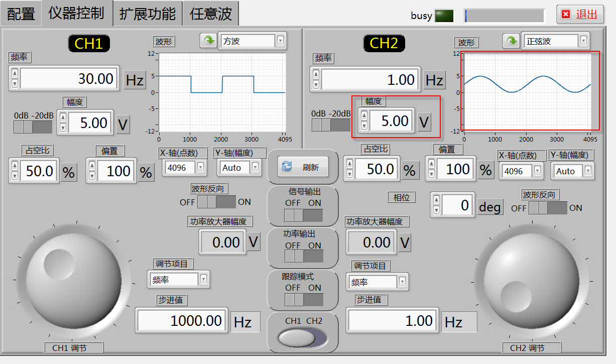Click the CH2 waveform green arrow icon
This screenshot has height=364, width=616.
(x=511, y=41)
